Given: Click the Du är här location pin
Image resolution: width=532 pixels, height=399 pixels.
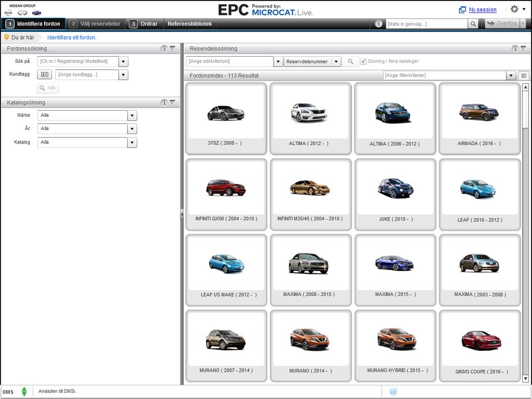Looking at the screenshot, I should (x=6, y=37).
